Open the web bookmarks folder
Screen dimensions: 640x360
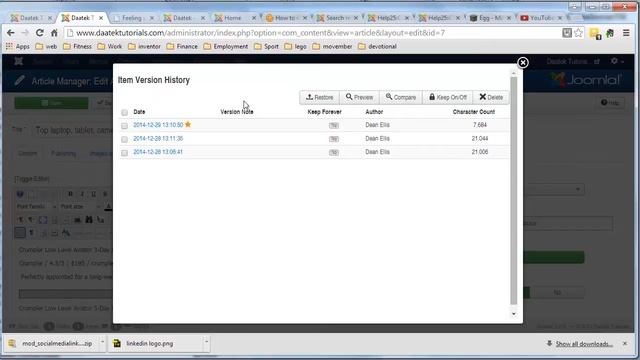pos(46,47)
